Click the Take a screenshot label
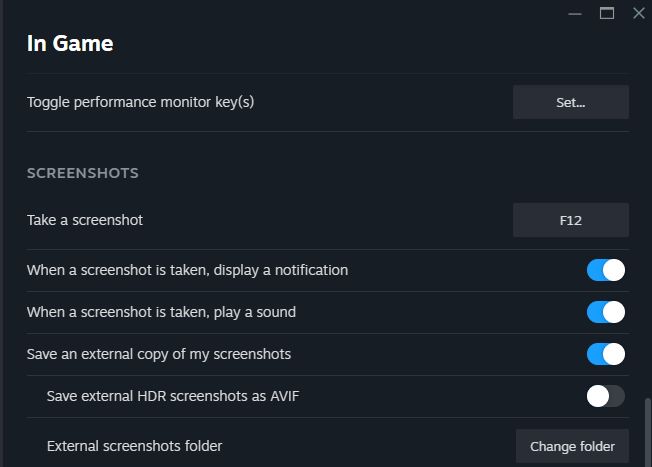This screenshot has height=467, width=652. [x=92, y=220]
